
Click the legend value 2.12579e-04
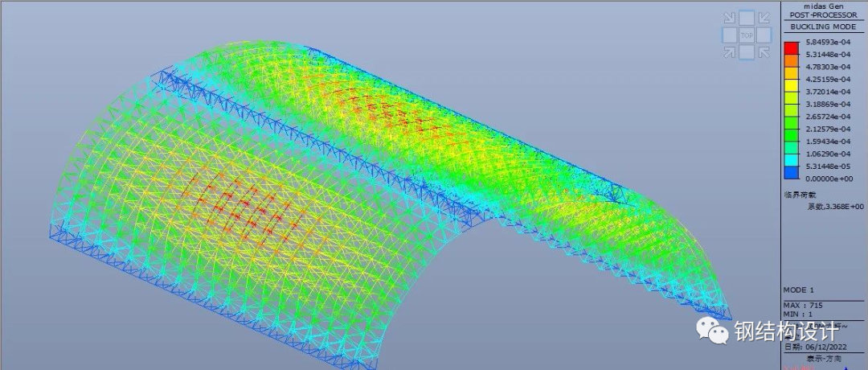(829, 129)
